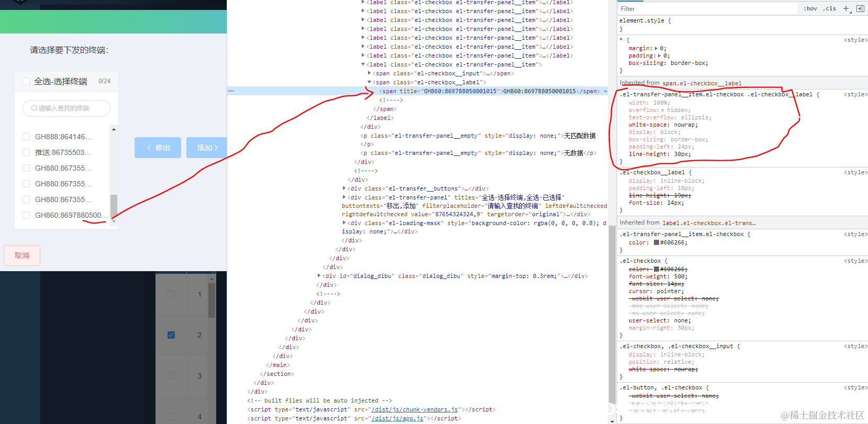The width and height of the screenshot is (868, 424).
Task: Click the text-overflow: ellipsis declaration
Action: coord(670,117)
